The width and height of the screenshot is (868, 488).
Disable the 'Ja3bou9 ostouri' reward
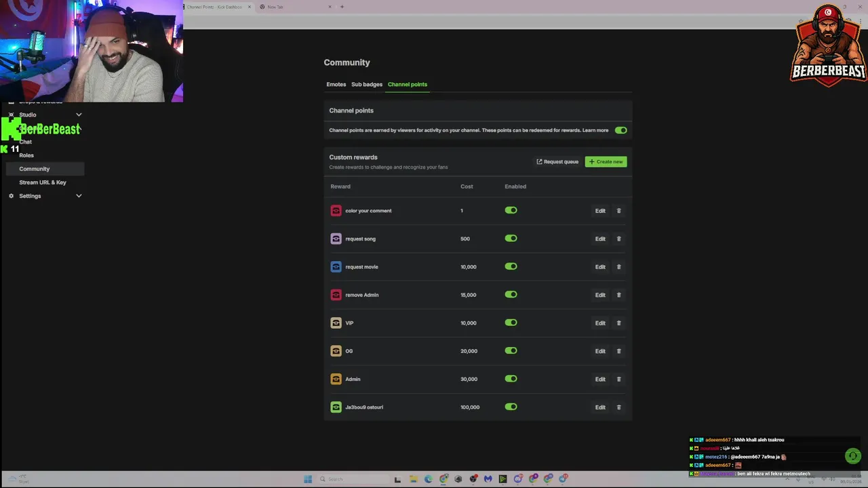[511, 407]
